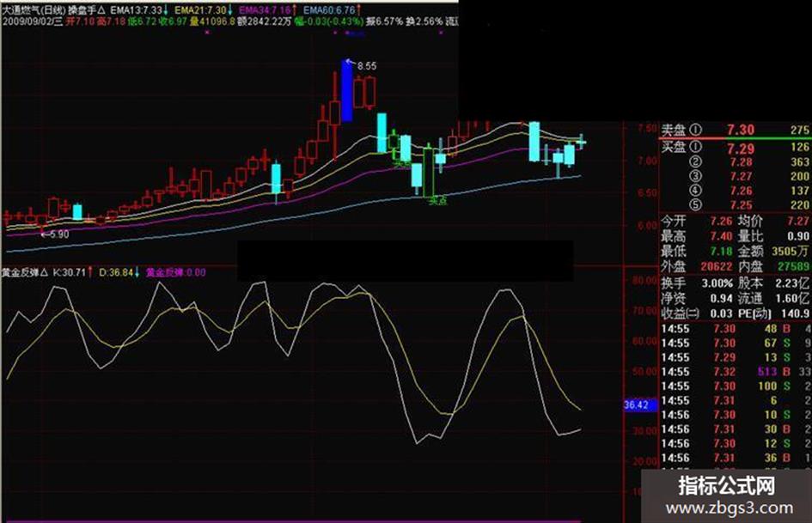Click the 量比 0.90 value
Viewport: 812px width, 523px height.
(797, 237)
